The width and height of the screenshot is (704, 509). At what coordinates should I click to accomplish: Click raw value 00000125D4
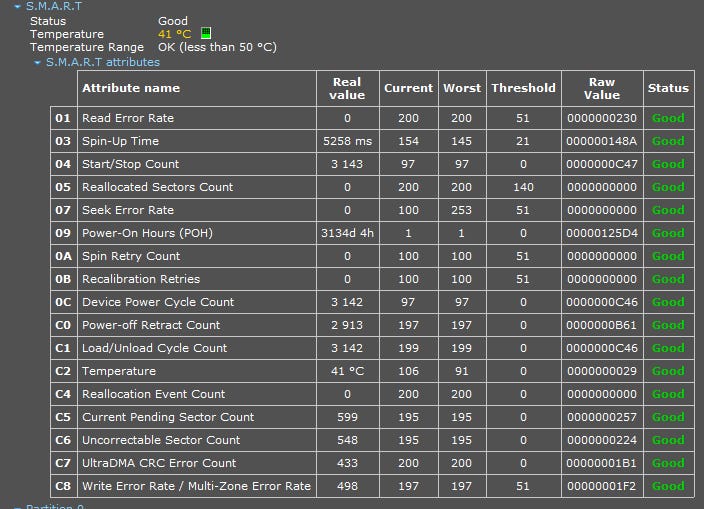[602, 233]
